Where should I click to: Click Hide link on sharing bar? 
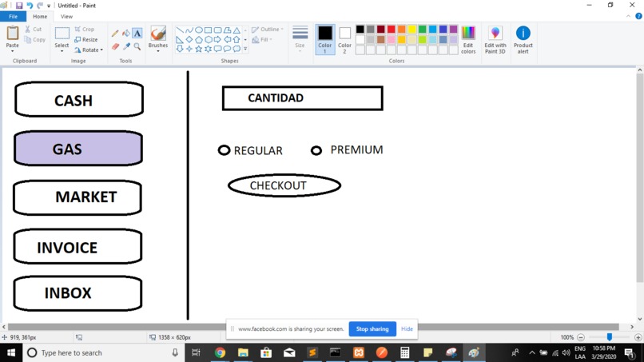click(407, 328)
